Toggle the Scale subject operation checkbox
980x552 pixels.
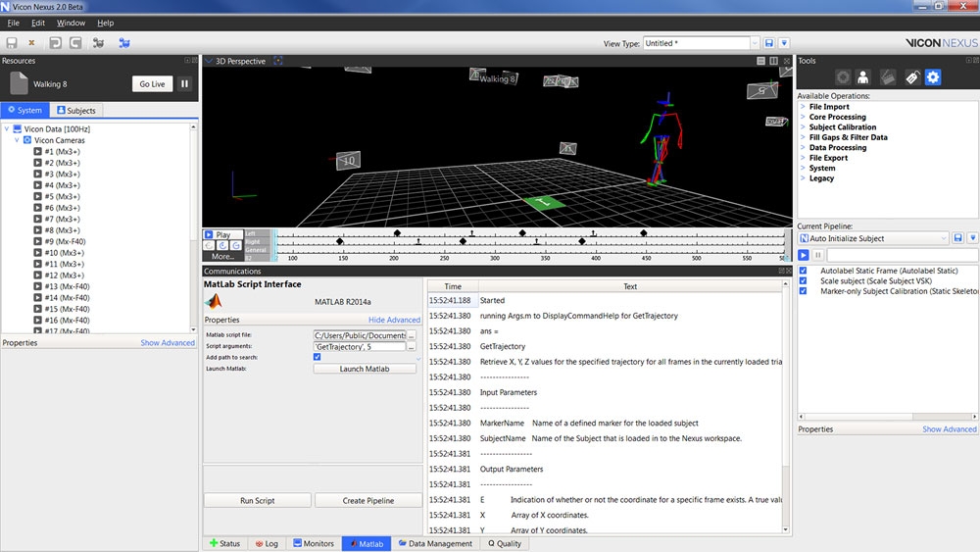804,280
